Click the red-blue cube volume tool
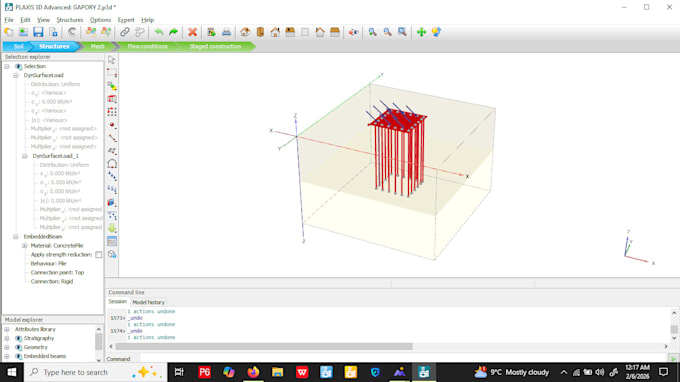Image resolution: width=680 pixels, height=382 pixels. (112, 202)
